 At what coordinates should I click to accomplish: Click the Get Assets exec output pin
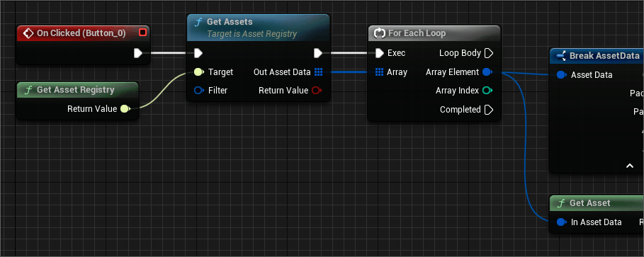(x=318, y=53)
